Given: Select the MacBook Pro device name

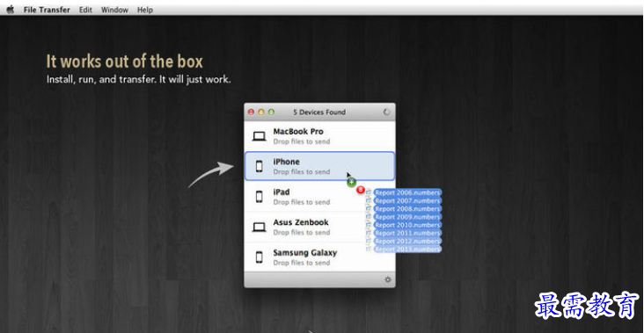Looking at the screenshot, I should click(x=298, y=132).
